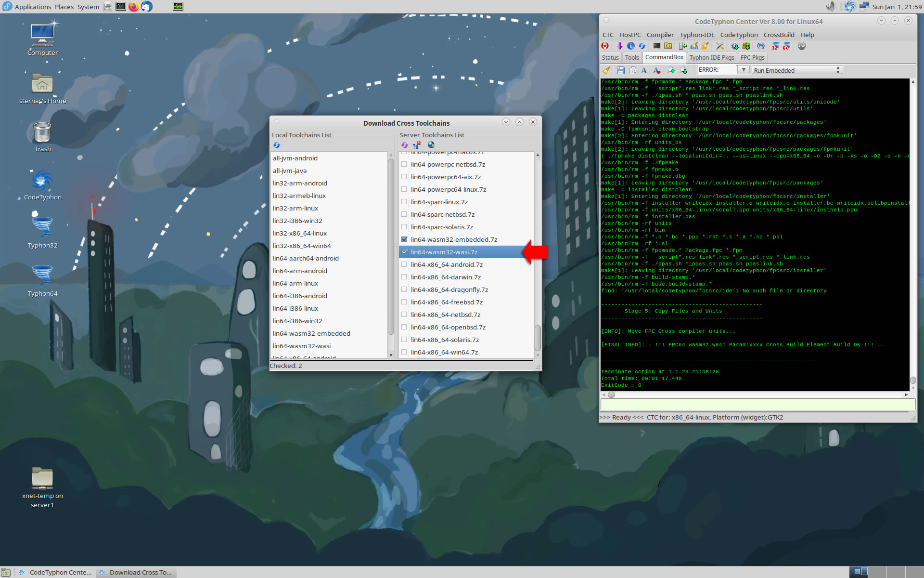Screen dimensions: 924x578
Task: Click the volume icon in system tray
Action: 830,6
